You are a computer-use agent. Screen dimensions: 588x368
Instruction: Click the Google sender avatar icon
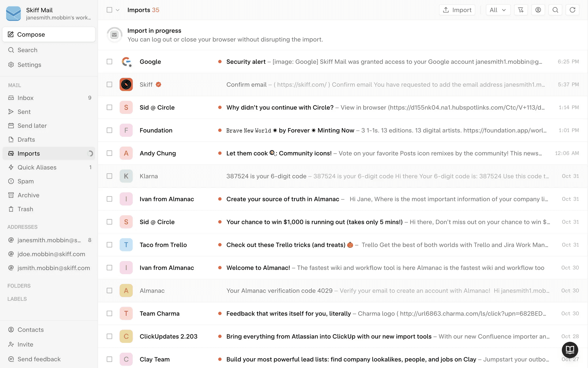(x=126, y=62)
